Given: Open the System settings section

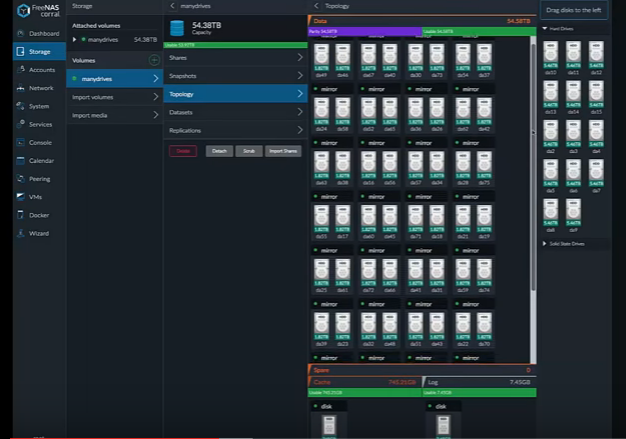Looking at the screenshot, I should tap(39, 106).
